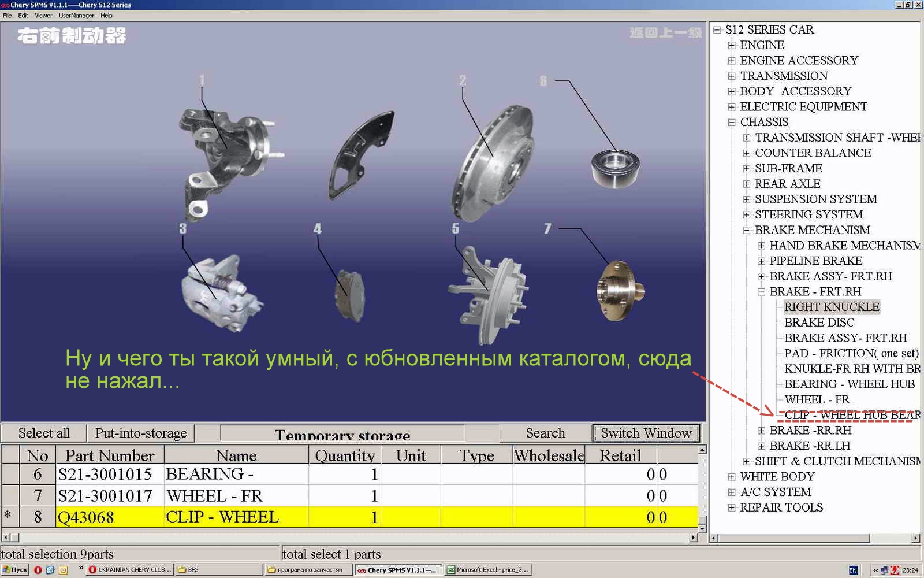The image size is (924, 578).
Task: Click the wheel hub image labeled 7
Action: point(620,290)
